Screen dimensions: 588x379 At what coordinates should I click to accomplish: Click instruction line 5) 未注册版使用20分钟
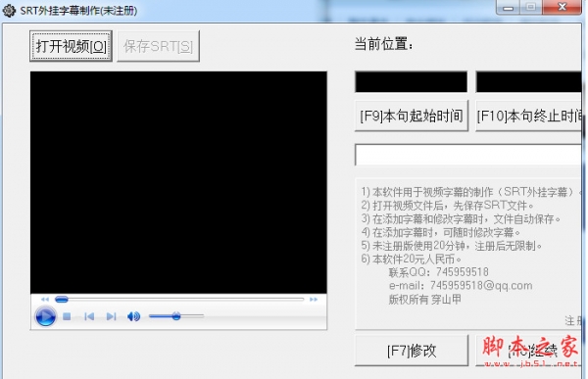[452, 246]
